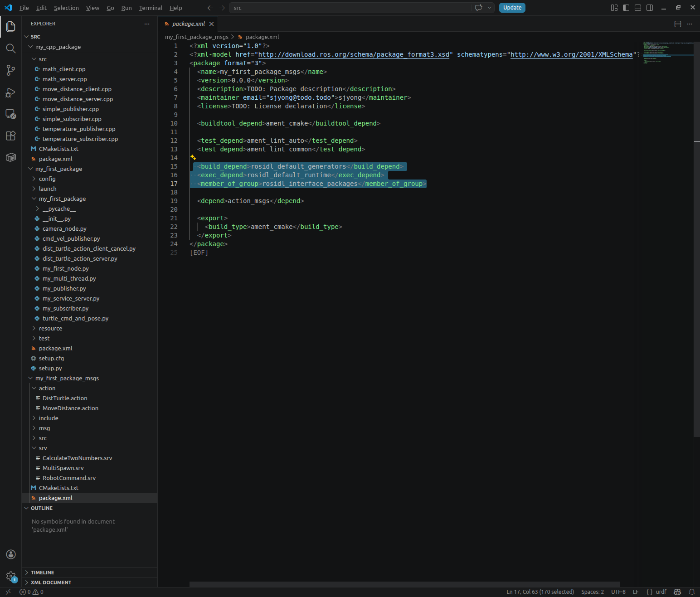Go to line via Ln 17, Col 63
Viewport: 700px width, 597px height.
tap(540, 592)
